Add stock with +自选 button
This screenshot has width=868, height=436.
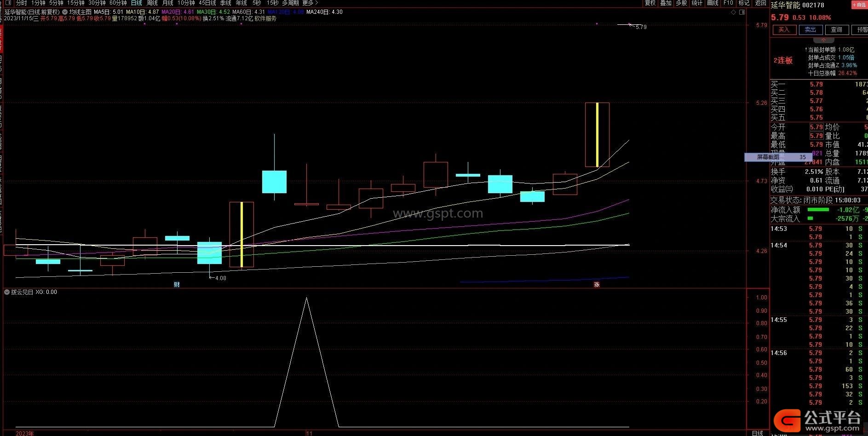point(859,5)
